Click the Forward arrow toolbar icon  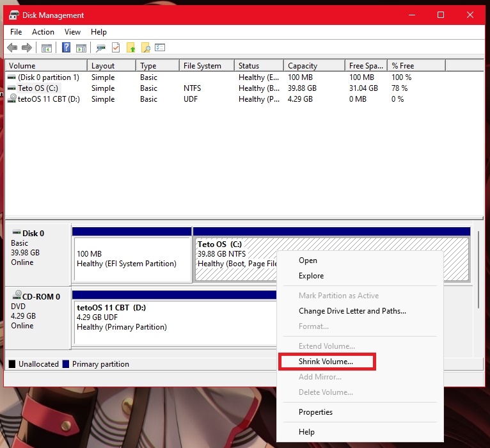(x=27, y=48)
